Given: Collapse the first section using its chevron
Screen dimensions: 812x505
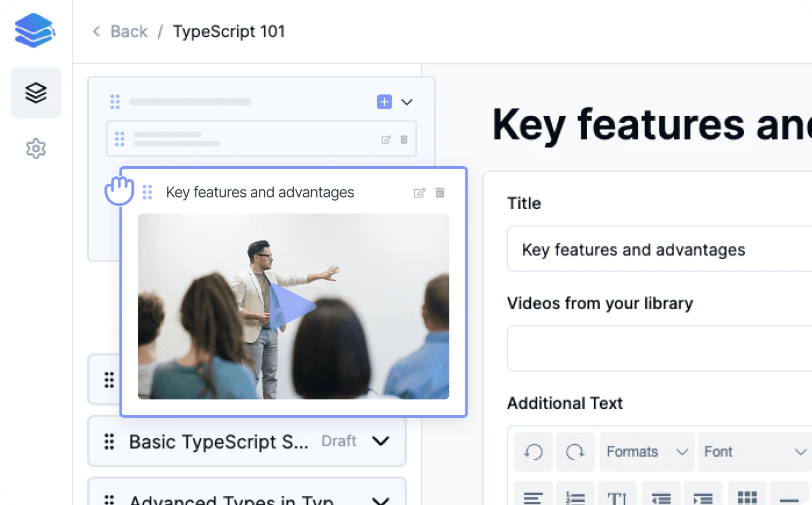Looking at the screenshot, I should [x=407, y=102].
